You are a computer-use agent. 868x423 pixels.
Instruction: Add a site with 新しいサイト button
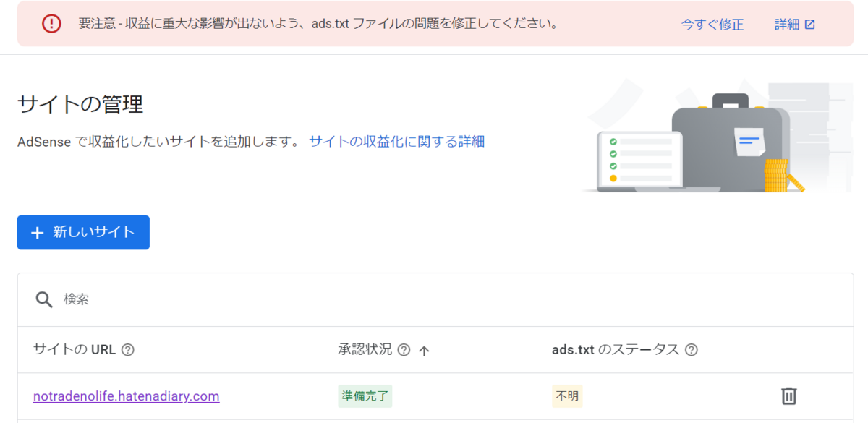pyautogui.click(x=83, y=232)
